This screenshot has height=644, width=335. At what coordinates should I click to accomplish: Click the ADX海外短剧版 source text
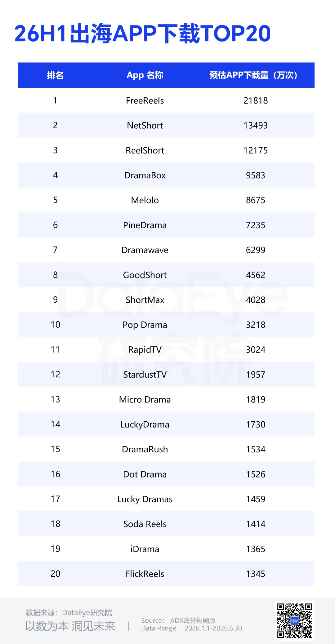[x=193, y=620]
